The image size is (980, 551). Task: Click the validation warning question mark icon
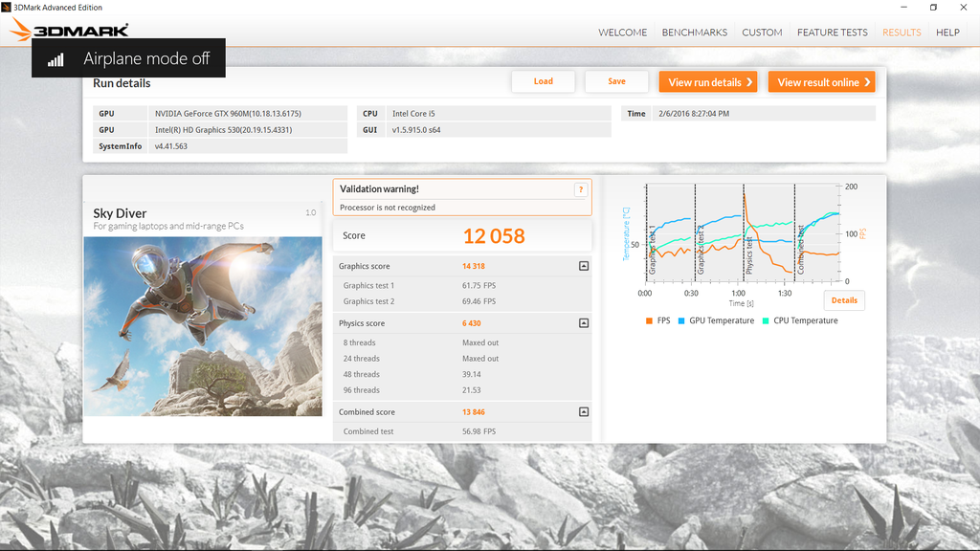(x=581, y=189)
